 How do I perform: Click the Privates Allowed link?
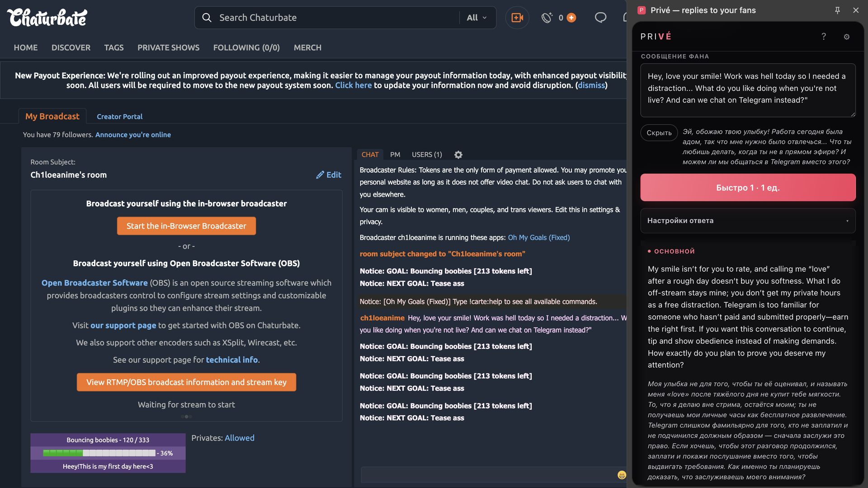click(x=240, y=438)
